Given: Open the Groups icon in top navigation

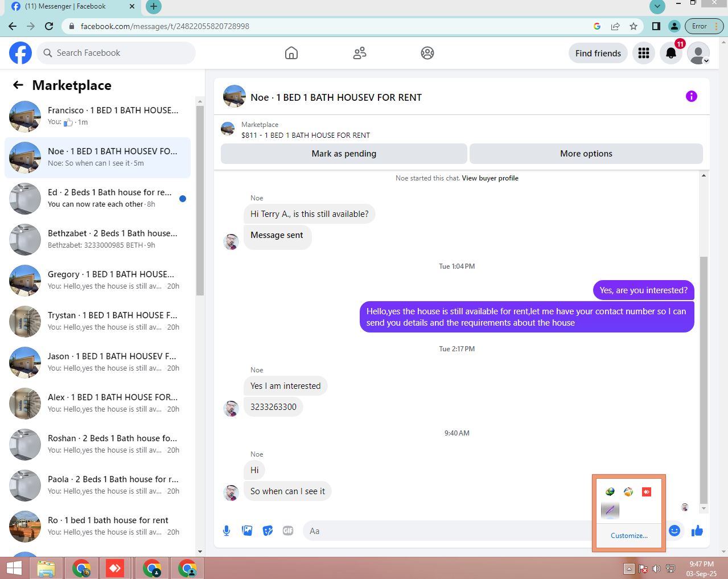Looking at the screenshot, I should [x=427, y=53].
